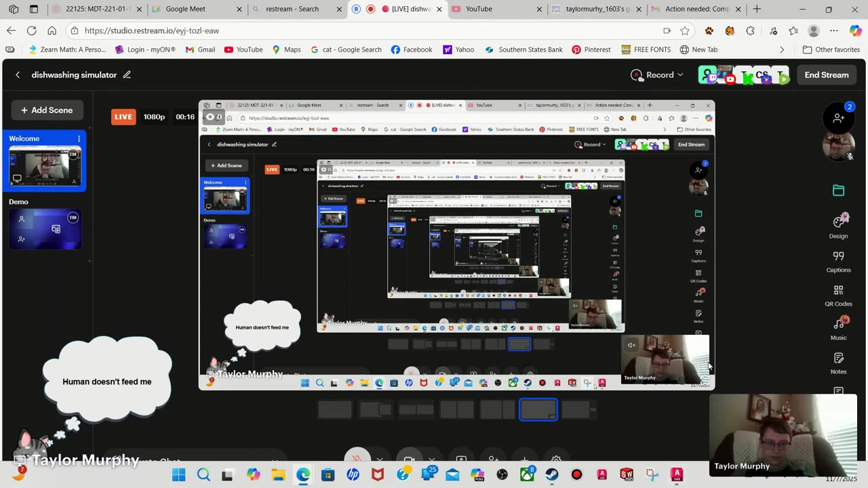Show more bookmarks overflow chevron
Screen dimensions: 868x488
[x=782, y=49]
